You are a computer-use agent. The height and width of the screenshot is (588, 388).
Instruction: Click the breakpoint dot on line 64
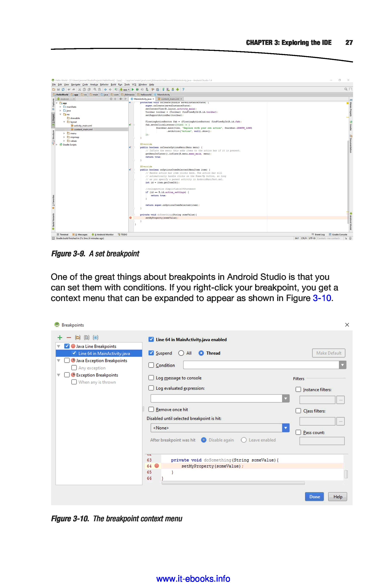157,466
